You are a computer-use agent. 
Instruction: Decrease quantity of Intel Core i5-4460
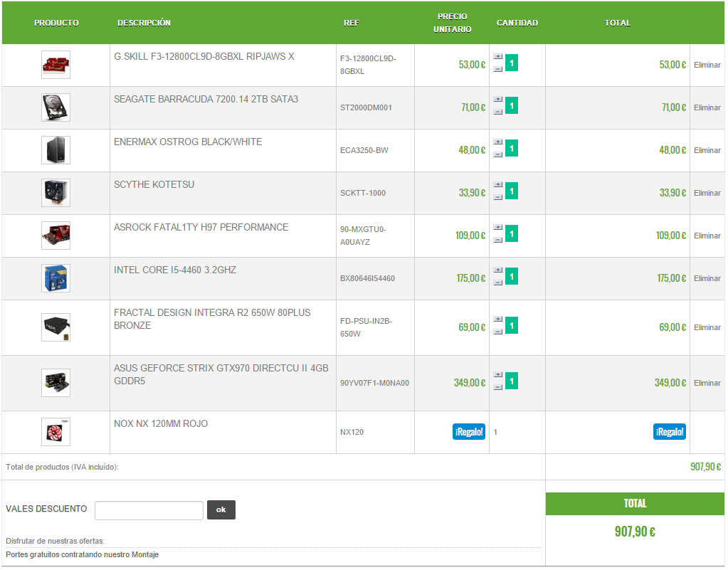click(497, 283)
